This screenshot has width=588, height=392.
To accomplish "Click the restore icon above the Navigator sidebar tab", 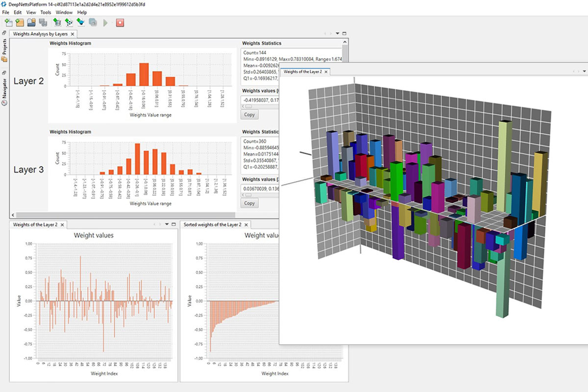I will coord(4,73).
